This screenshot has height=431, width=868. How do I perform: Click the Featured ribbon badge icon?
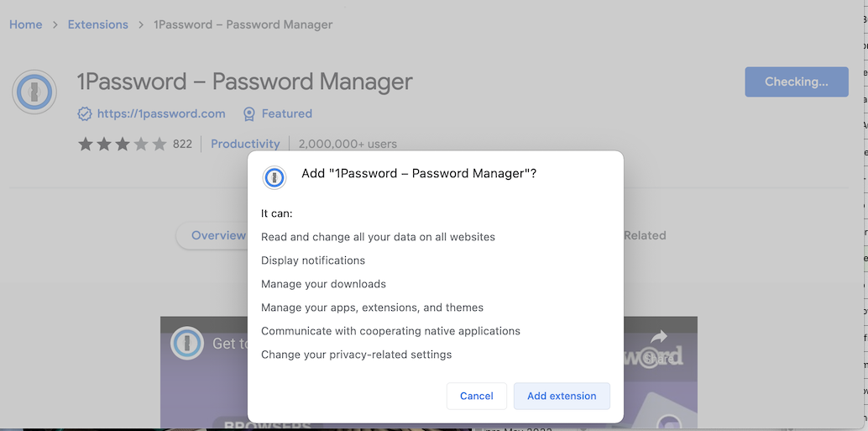[248, 114]
